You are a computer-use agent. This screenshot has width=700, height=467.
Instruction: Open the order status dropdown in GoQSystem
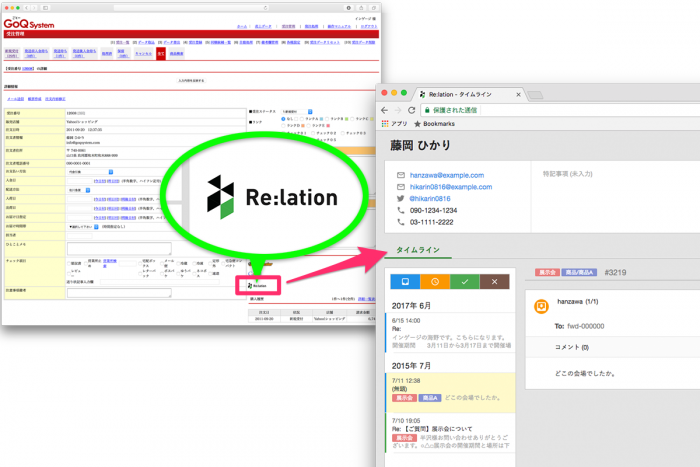(297, 112)
